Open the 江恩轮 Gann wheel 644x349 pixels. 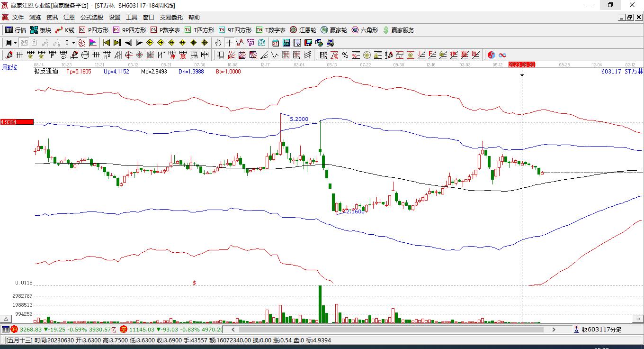point(303,30)
